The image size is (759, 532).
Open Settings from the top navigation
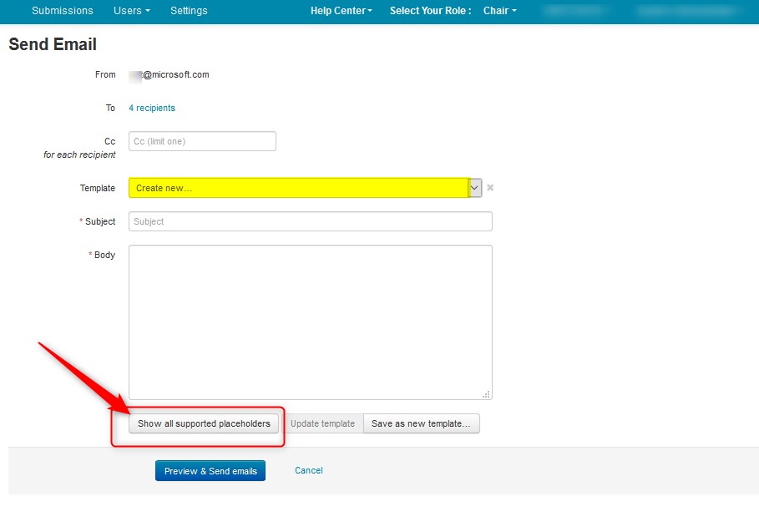189,11
